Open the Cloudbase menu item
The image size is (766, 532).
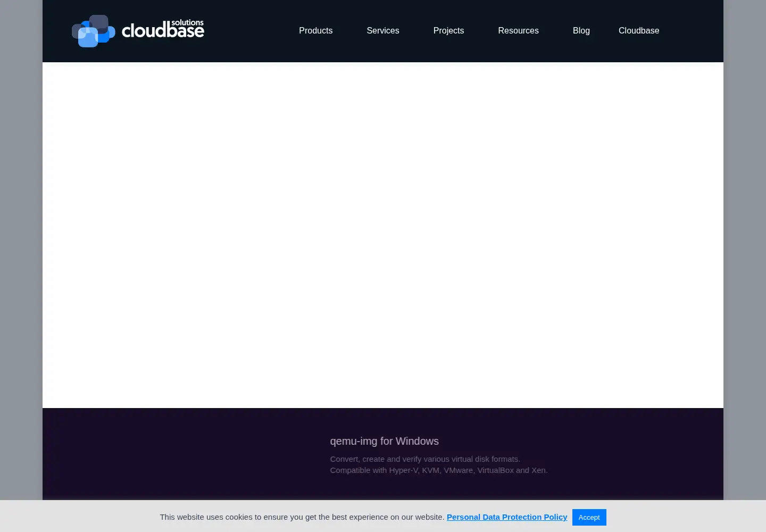(638, 31)
